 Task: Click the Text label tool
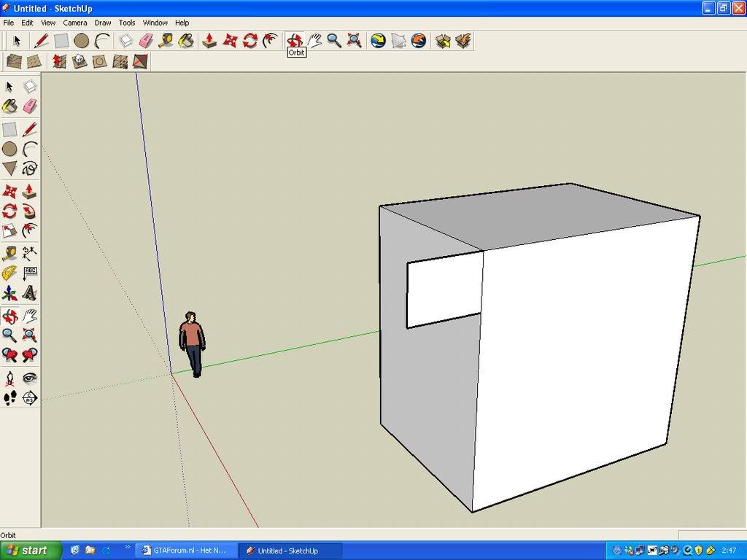pos(29,274)
